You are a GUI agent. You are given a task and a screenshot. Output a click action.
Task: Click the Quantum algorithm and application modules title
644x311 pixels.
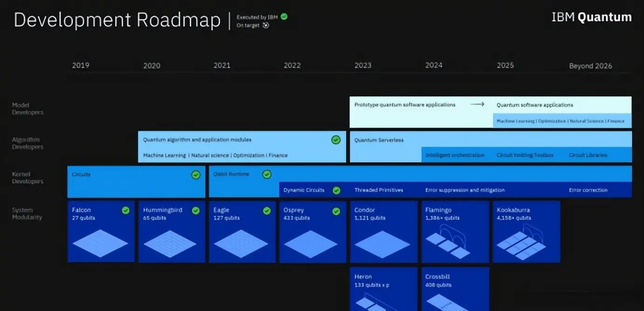tap(197, 140)
